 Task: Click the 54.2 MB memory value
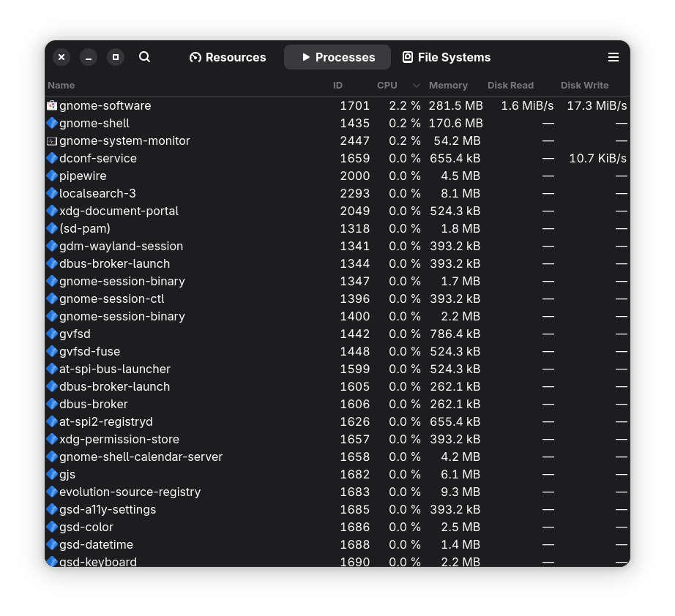pyautogui.click(x=457, y=140)
